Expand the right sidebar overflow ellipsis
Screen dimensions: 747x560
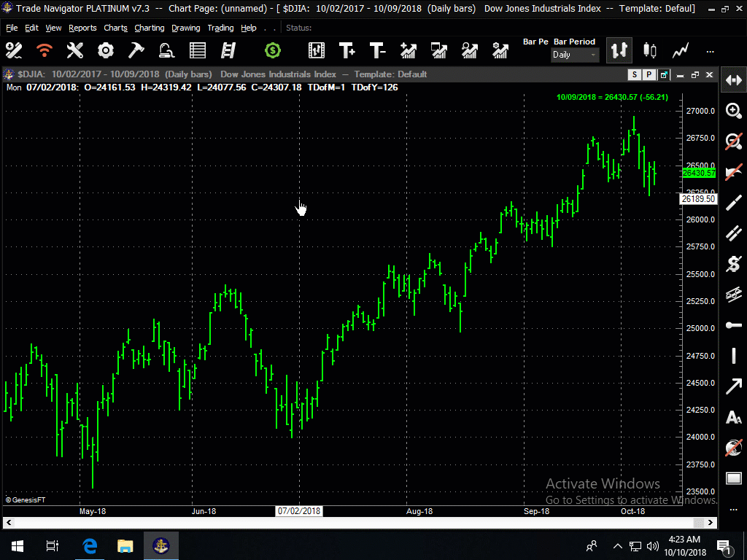pyautogui.click(x=734, y=510)
